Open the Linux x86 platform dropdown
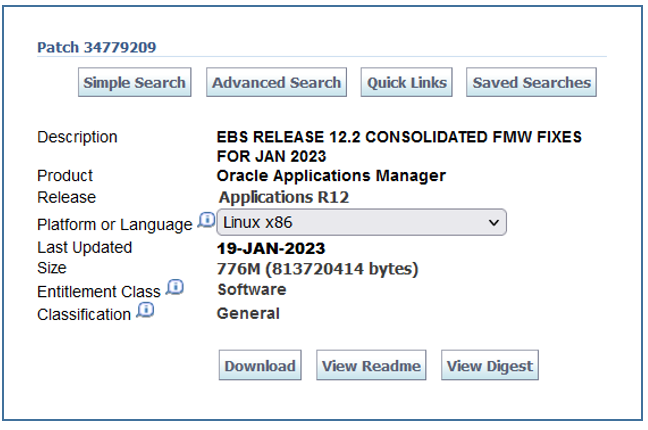648x430 pixels. 361,222
